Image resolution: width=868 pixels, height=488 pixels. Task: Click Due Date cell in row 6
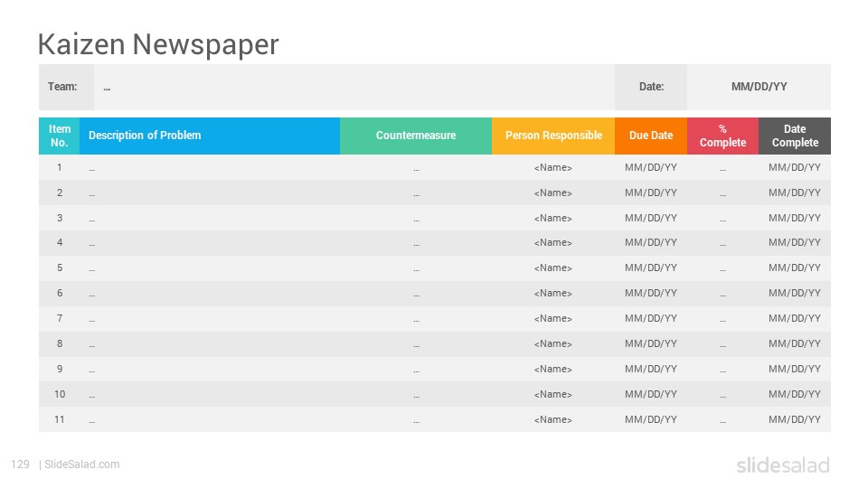[x=651, y=294]
